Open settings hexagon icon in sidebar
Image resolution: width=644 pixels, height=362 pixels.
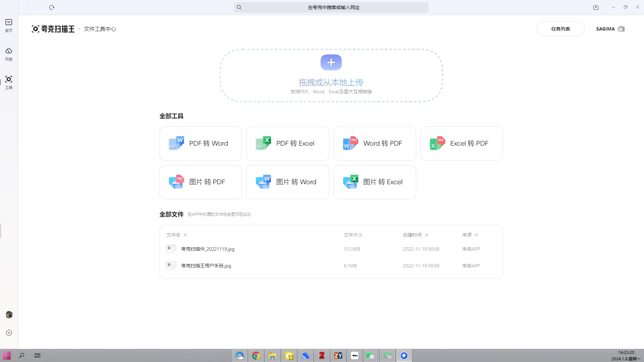click(9, 333)
